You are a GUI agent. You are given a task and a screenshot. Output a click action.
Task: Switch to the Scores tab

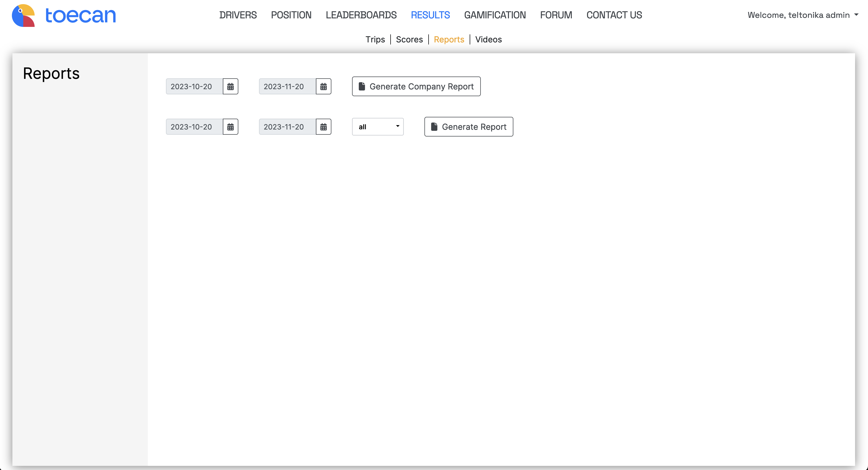409,39
